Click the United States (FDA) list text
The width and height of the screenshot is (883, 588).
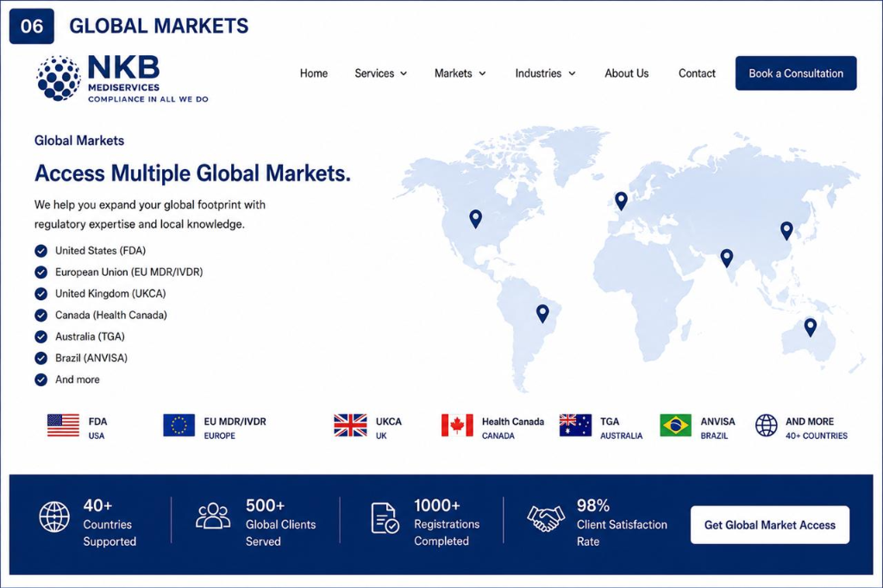pyautogui.click(x=100, y=251)
